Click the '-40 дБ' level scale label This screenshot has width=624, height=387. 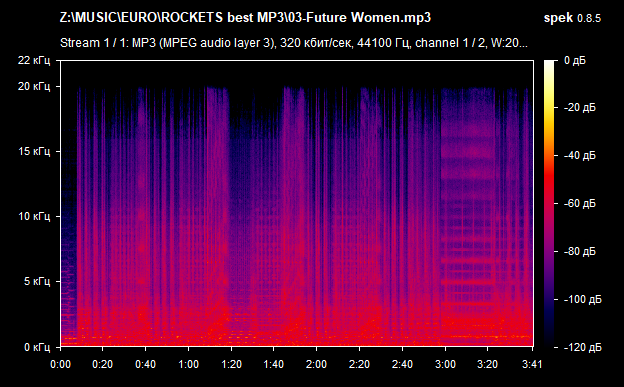pos(580,155)
